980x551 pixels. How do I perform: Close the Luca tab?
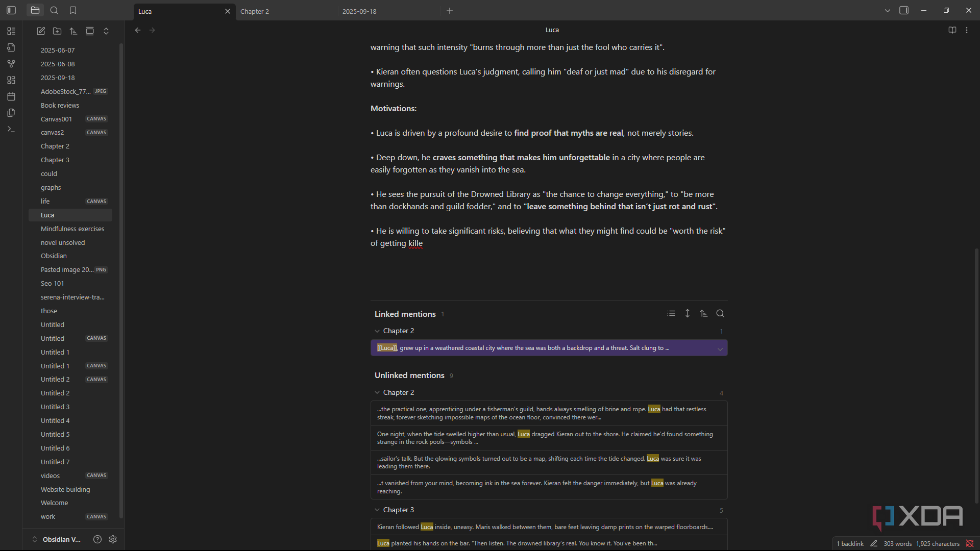228,11
